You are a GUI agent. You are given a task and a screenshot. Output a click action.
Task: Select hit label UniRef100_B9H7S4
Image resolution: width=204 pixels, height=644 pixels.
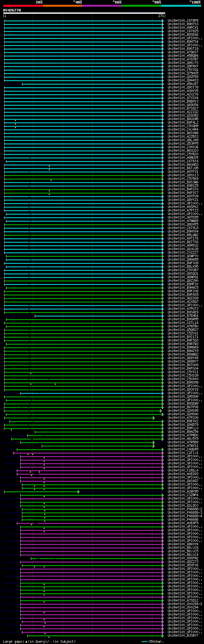(183, 42)
